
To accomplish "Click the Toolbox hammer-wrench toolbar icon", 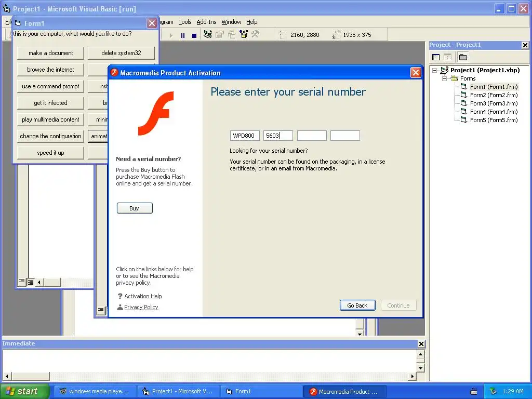I will point(256,34).
